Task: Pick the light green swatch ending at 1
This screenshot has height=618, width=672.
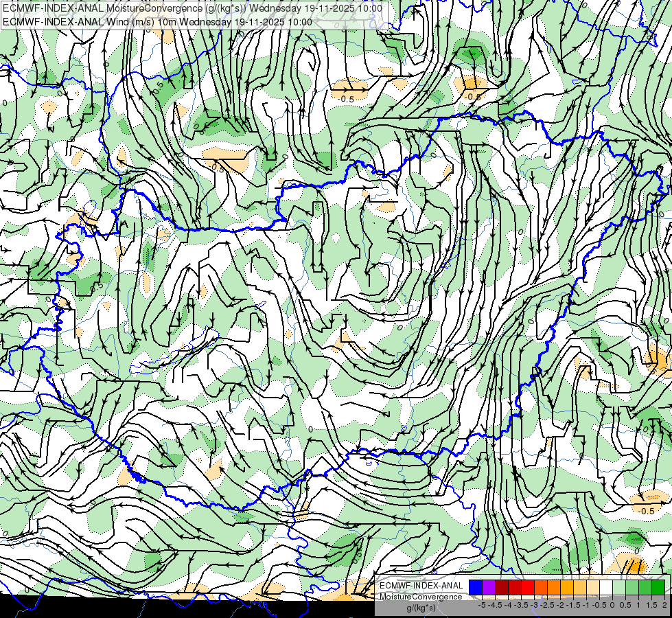Action: pos(633,588)
